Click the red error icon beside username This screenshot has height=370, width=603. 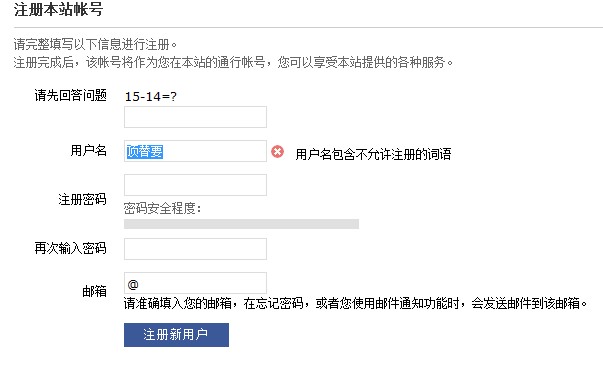(277, 152)
